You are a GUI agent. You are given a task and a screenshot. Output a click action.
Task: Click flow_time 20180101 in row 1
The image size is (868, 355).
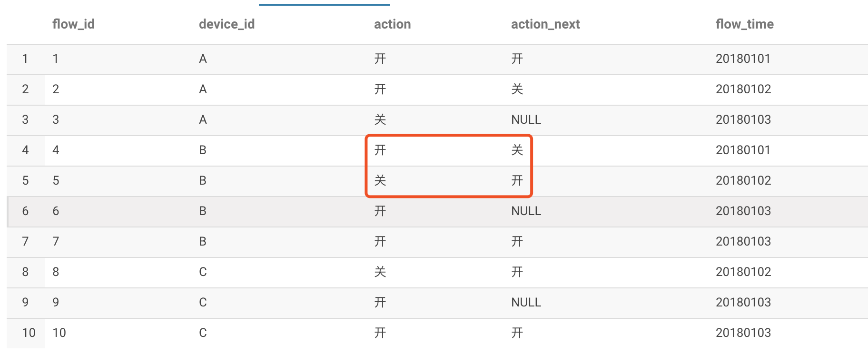(x=743, y=59)
